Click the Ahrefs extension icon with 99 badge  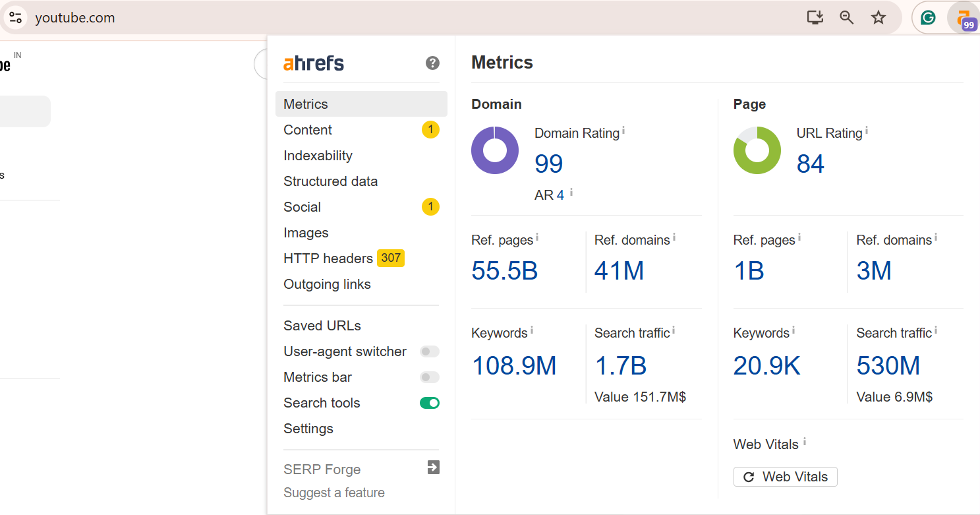click(x=966, y=19)
